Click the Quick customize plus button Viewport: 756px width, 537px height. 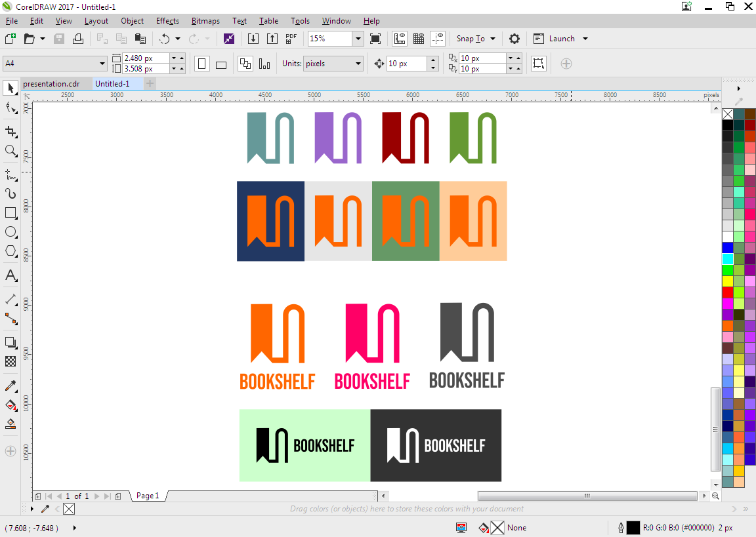click(x=566, y=64)
